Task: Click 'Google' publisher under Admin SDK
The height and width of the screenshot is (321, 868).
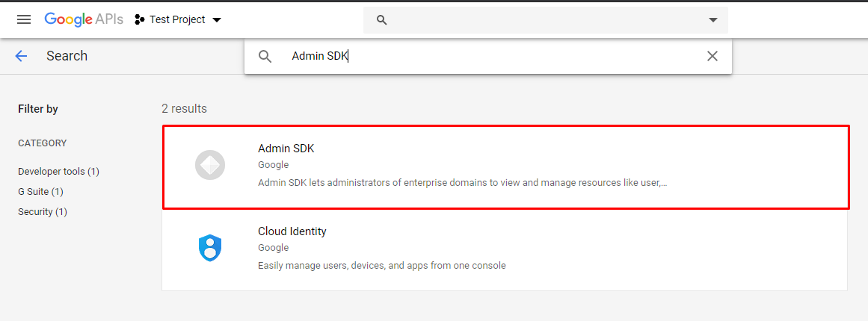Action: point(274,165)
